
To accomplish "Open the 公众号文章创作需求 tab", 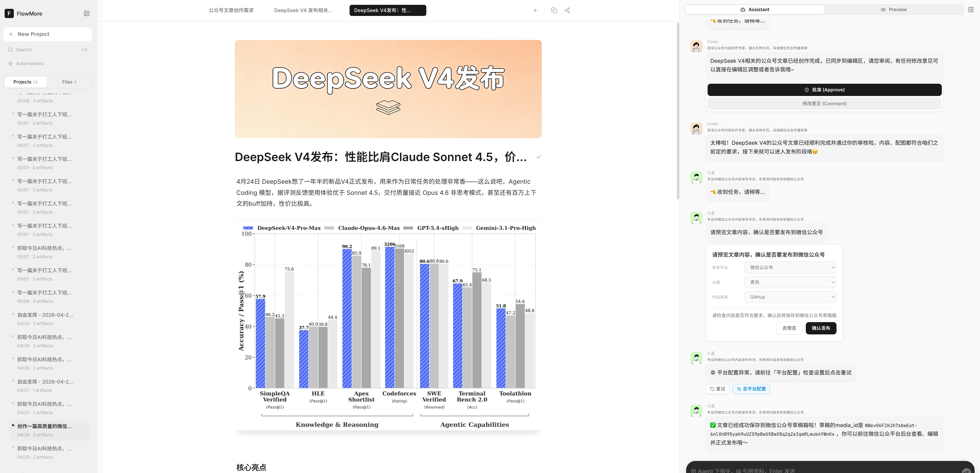I will [x=231, y=10].
